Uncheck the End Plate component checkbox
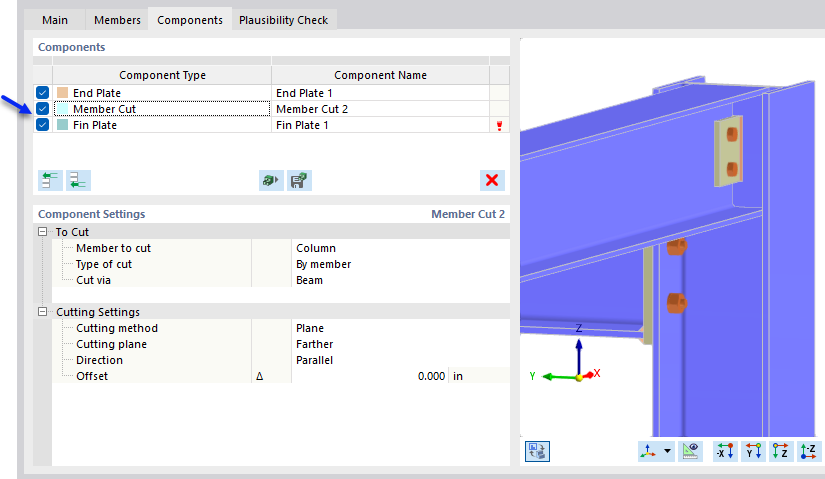Screen dimensions: 825x479 (x=43, y=93)
